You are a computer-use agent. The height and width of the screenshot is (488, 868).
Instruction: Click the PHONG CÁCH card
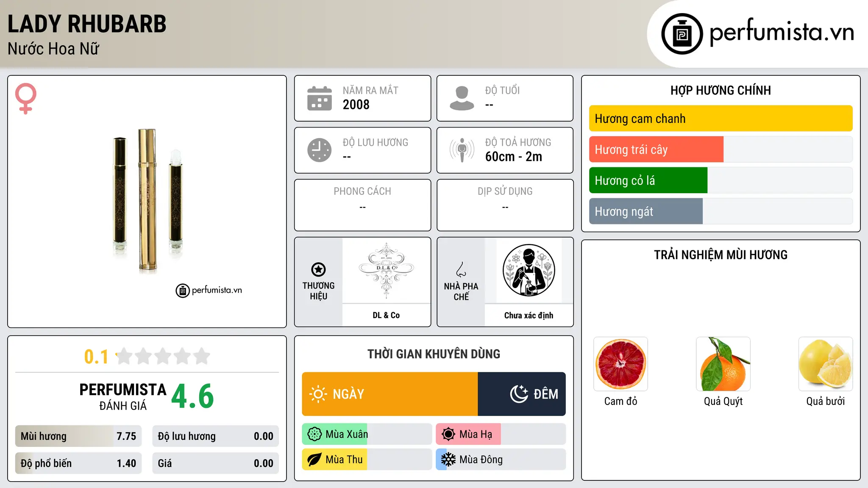coord(363,205)
